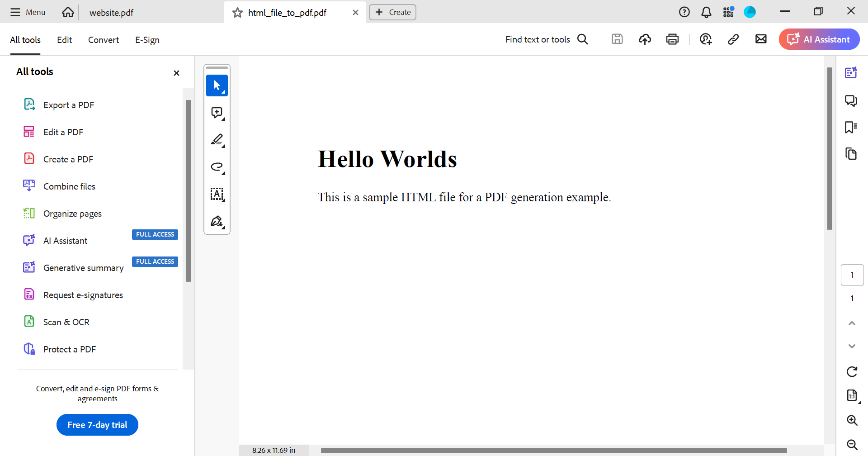Select the highlighter pen tool
Viewport: 868px width, 456px height.
pyautogui.click(x=217, y=140)
